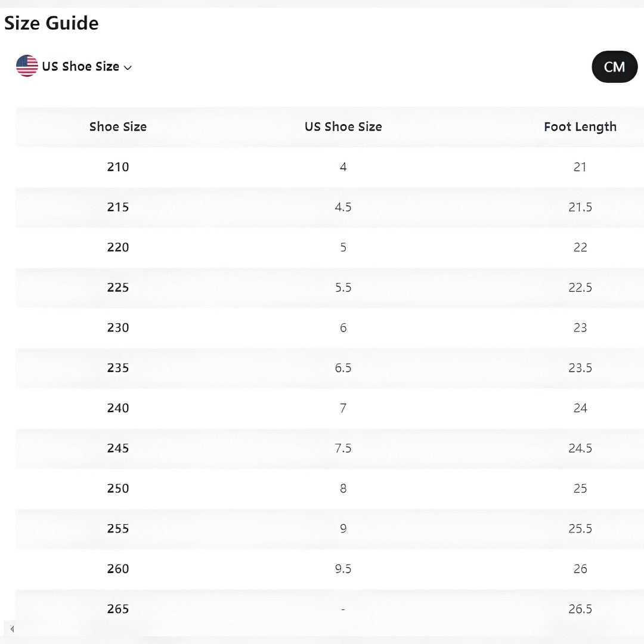Select the shoe size 245 row

118,448
